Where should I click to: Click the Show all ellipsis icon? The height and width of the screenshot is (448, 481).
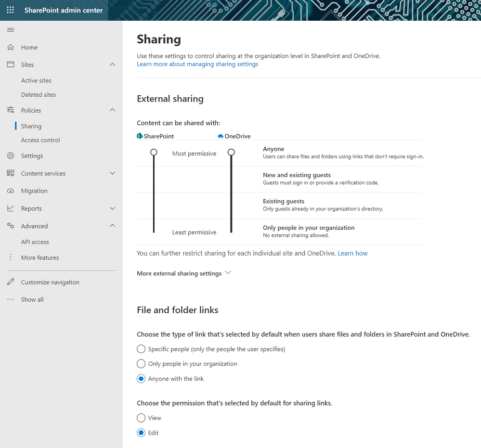pos(11,299)
